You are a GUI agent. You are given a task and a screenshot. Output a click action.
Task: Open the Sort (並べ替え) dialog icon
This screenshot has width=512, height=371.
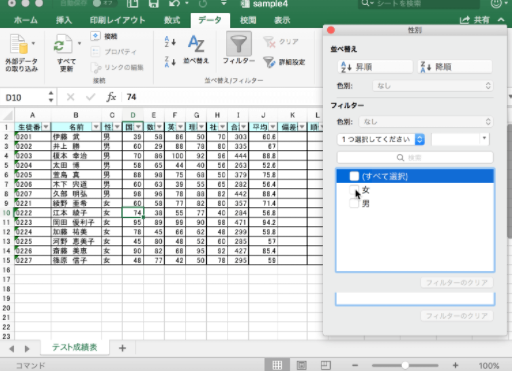196,44
